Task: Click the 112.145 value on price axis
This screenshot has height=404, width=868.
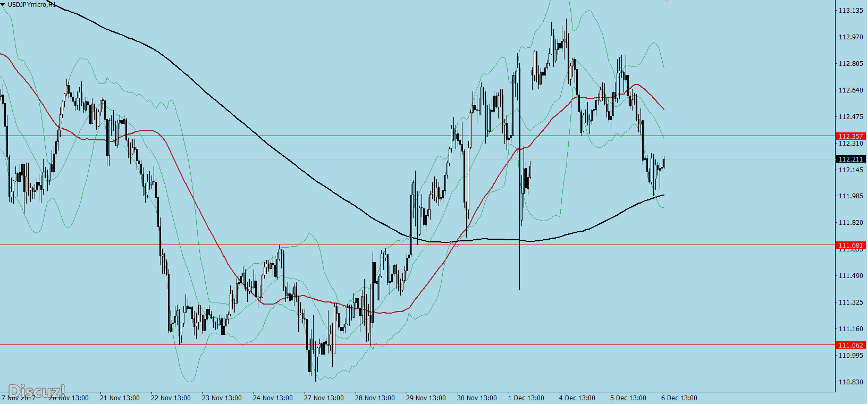Action: tap(850, 170)
